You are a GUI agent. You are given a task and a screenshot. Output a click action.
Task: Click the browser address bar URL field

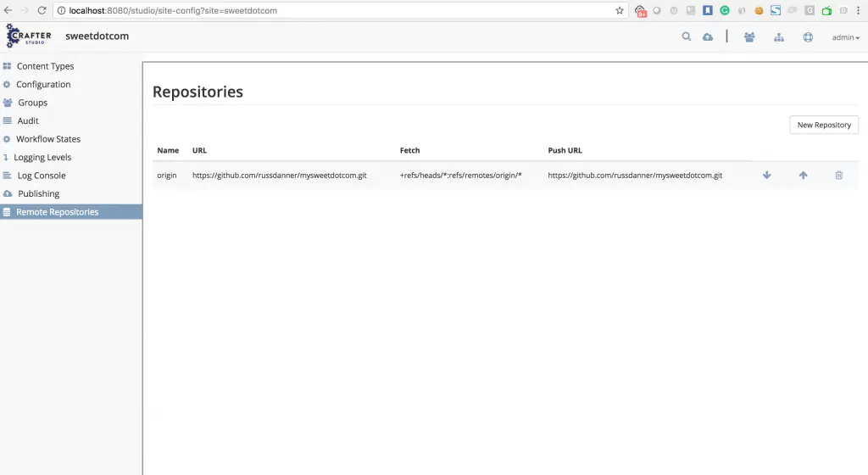coord(339,11)
